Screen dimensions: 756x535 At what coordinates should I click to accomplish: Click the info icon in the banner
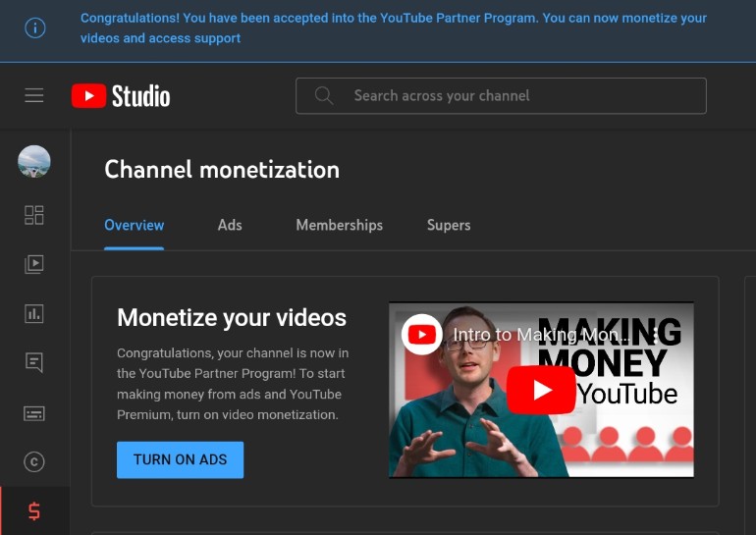[x=35, y=27]
